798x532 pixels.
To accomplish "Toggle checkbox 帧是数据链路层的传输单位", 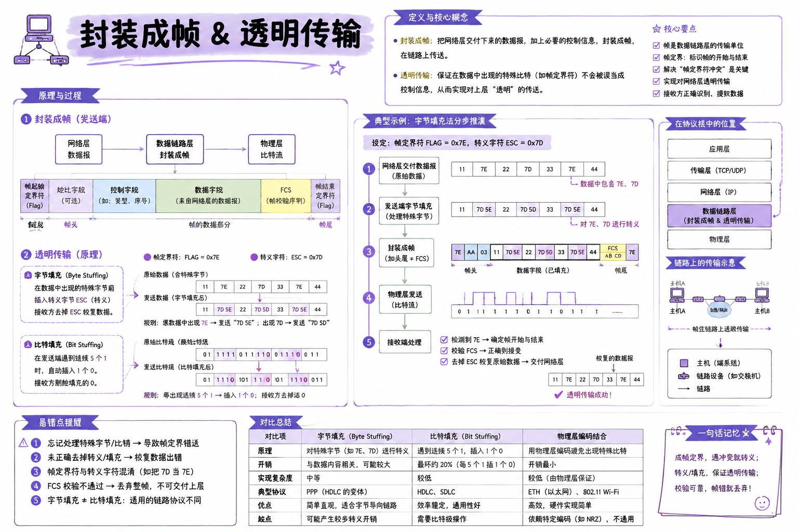I will tap(656, 46).
